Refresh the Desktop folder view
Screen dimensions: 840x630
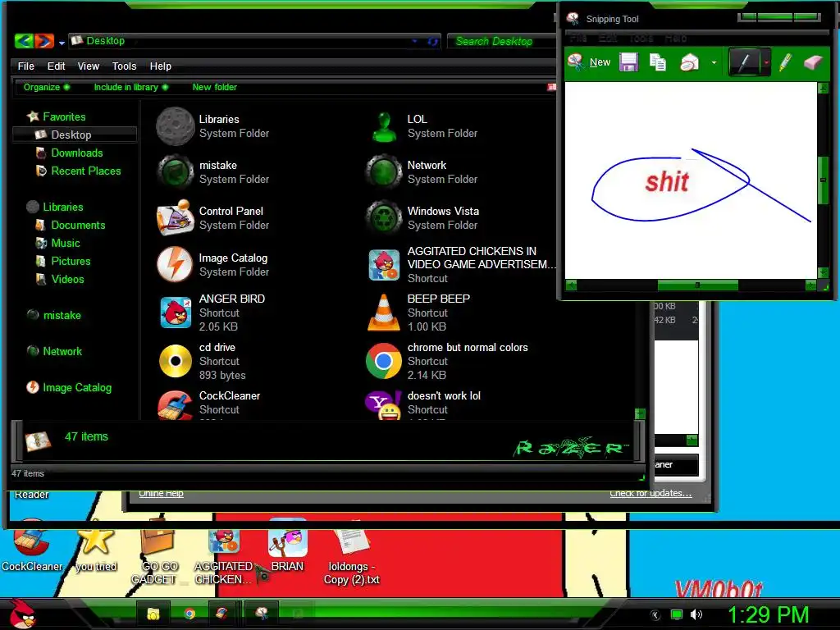(432, 41)
